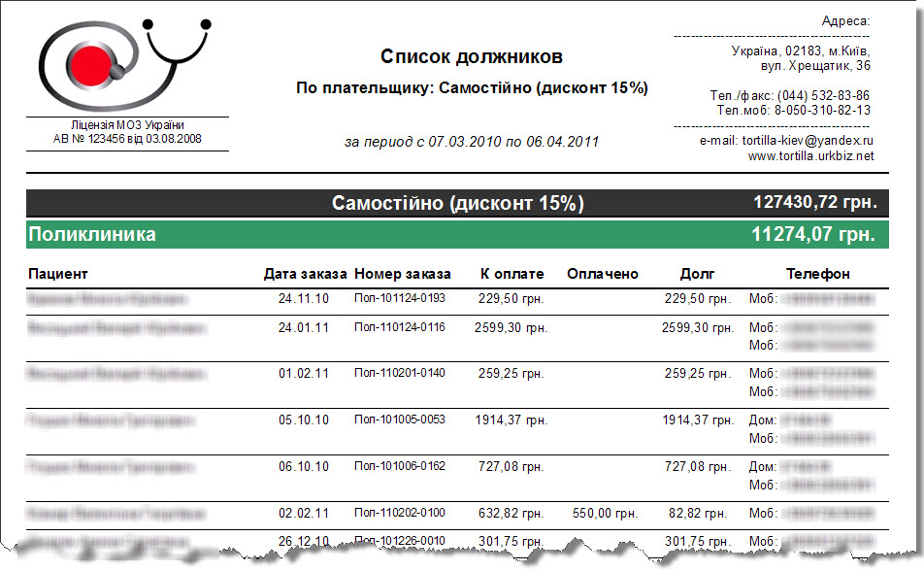Click order number Пол-110201-0140
924x571 pixels.
point(400,373)
